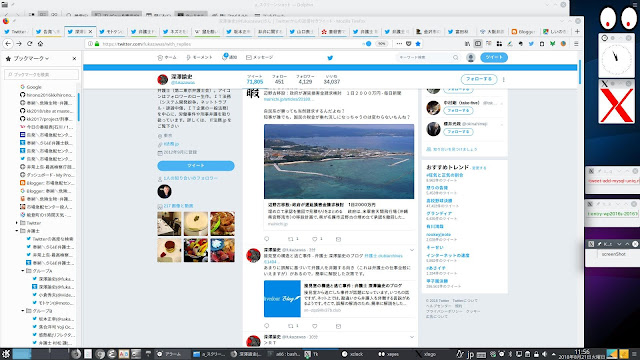Reply to the Okinawa article tweet

(x=267, y=239)
